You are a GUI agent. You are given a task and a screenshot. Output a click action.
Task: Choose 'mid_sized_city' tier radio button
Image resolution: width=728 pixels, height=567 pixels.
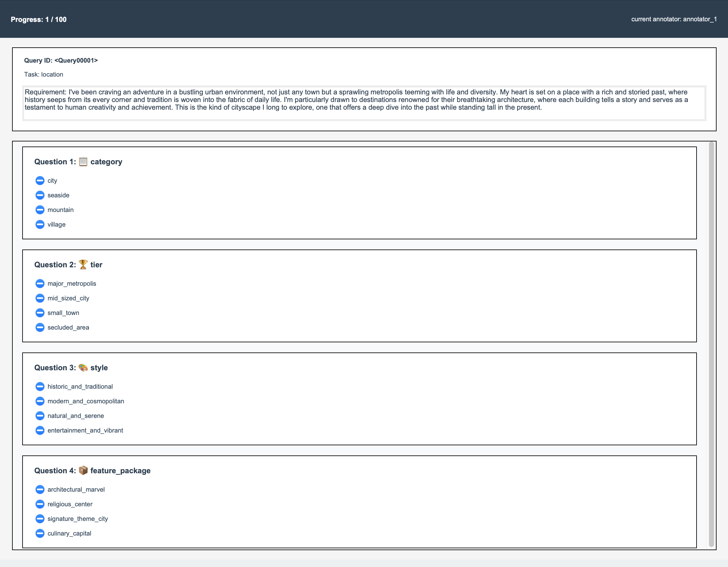[x=40, y=298]
